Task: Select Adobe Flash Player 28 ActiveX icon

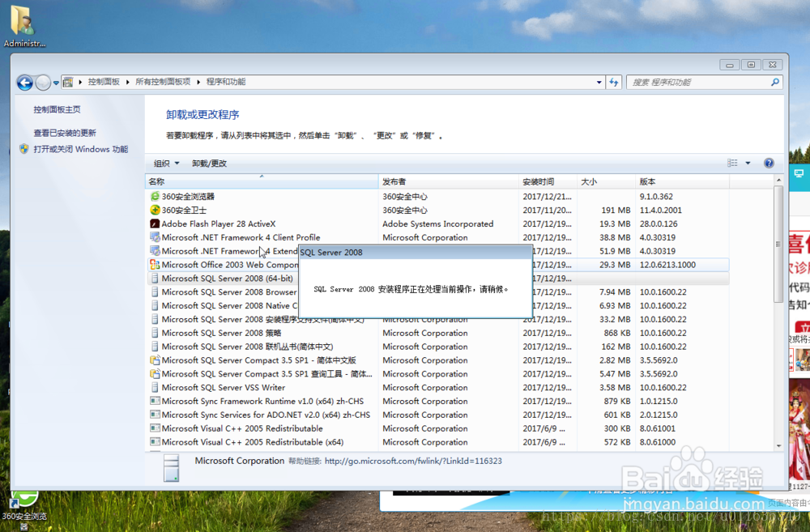Action: [155, 223]
